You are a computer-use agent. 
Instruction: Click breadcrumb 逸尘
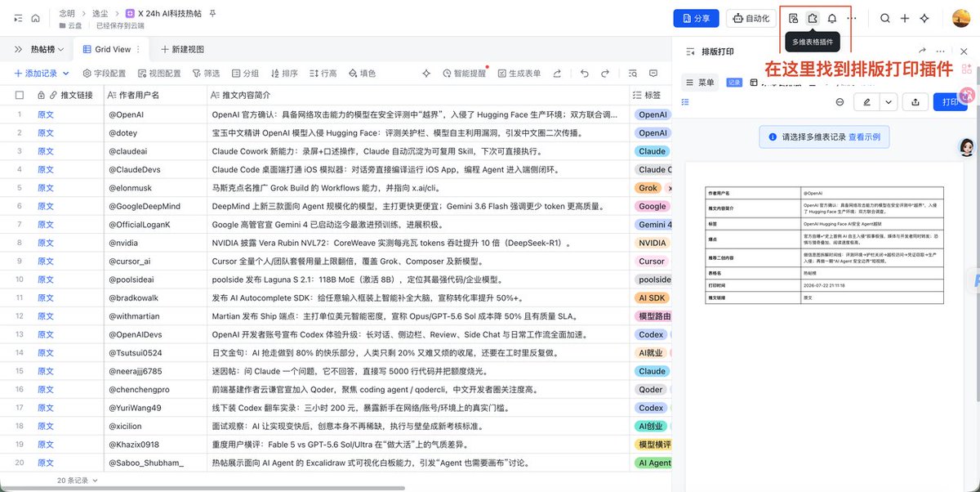coord(100,14)
